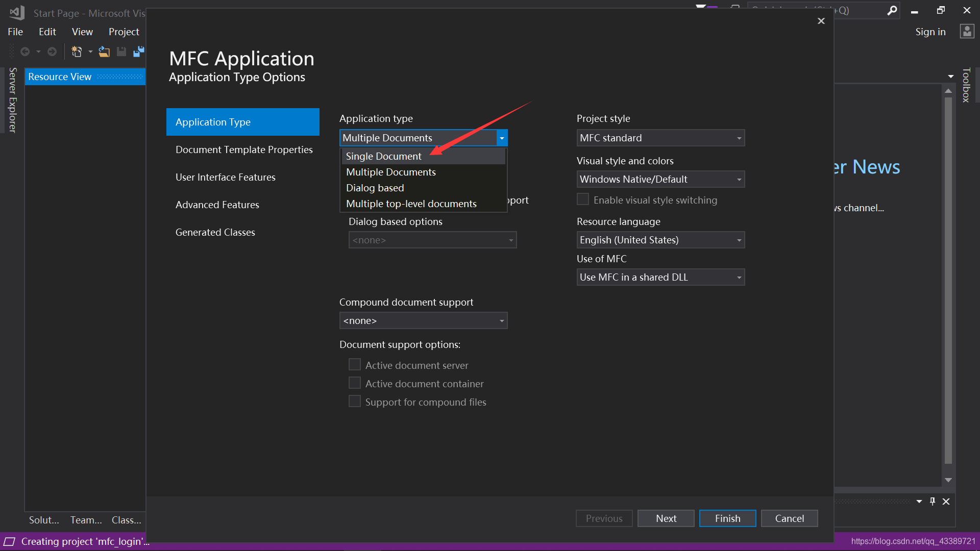Click the Next button
This screenshot has width=980, height=551.
coord(666,518)
